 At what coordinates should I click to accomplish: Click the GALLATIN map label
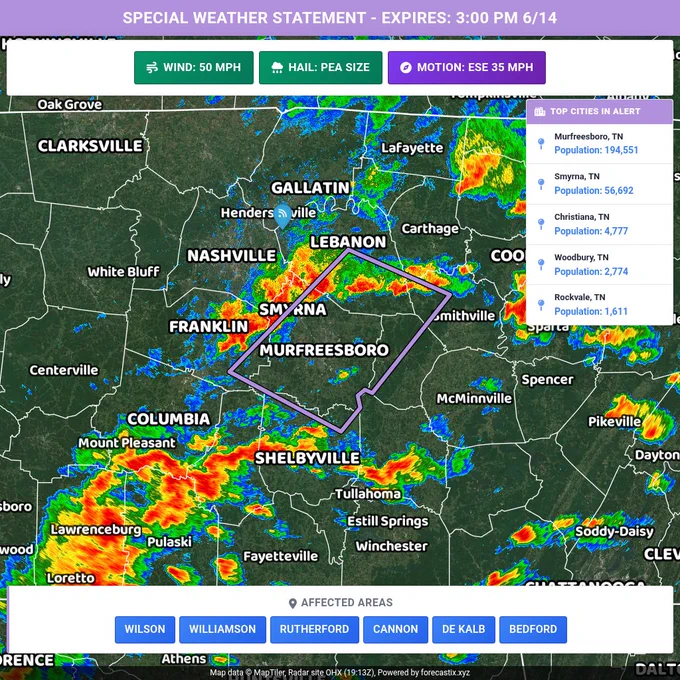(x=311, y=188)
